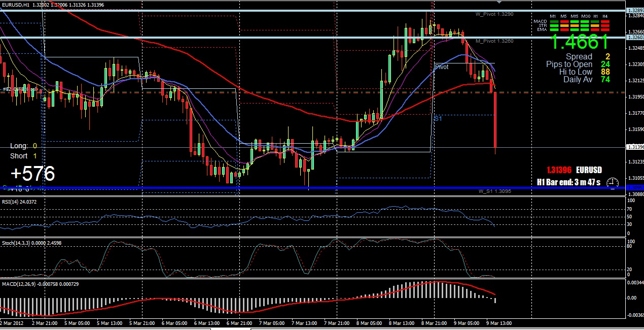Image resolution: width=644 pixels, height=330 pixels.
Task: Click the EMA signal box under M1
Action: tap(554, 29)
